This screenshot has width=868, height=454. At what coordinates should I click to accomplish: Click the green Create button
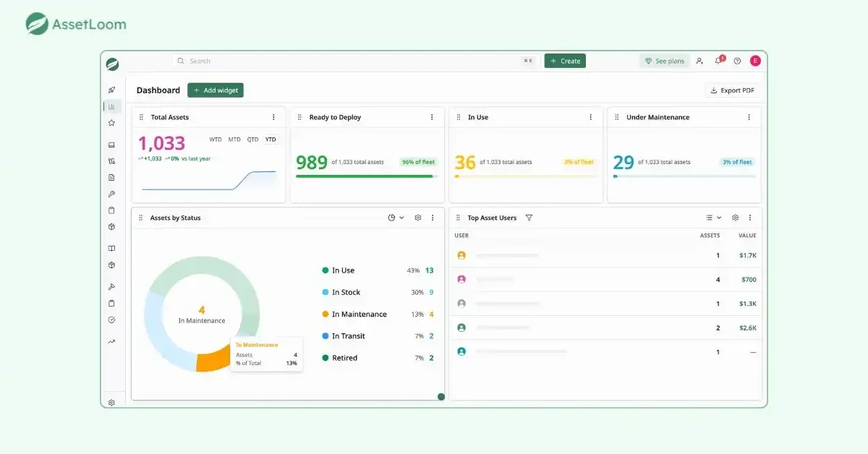[565, 61]
